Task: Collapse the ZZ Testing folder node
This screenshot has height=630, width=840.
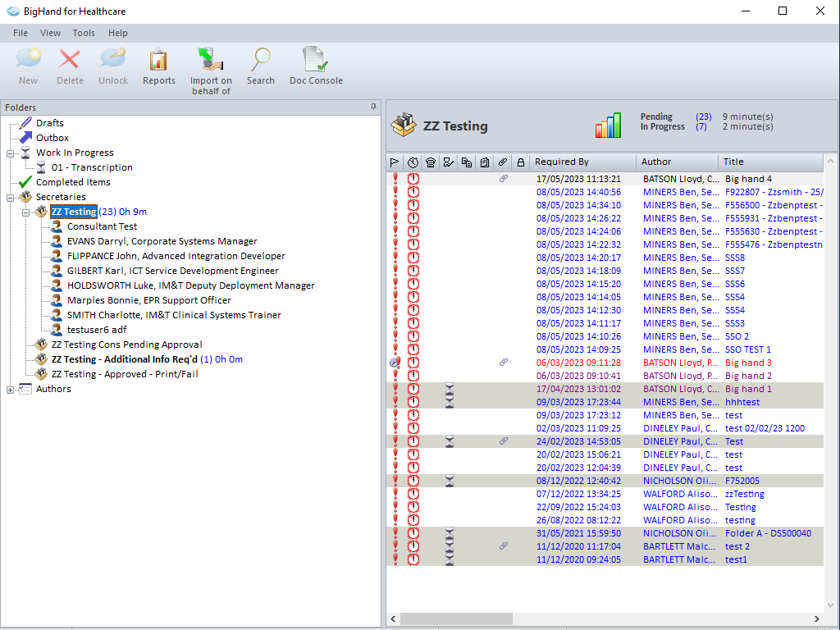Action: pyautogui.click(x=25, y=212)
